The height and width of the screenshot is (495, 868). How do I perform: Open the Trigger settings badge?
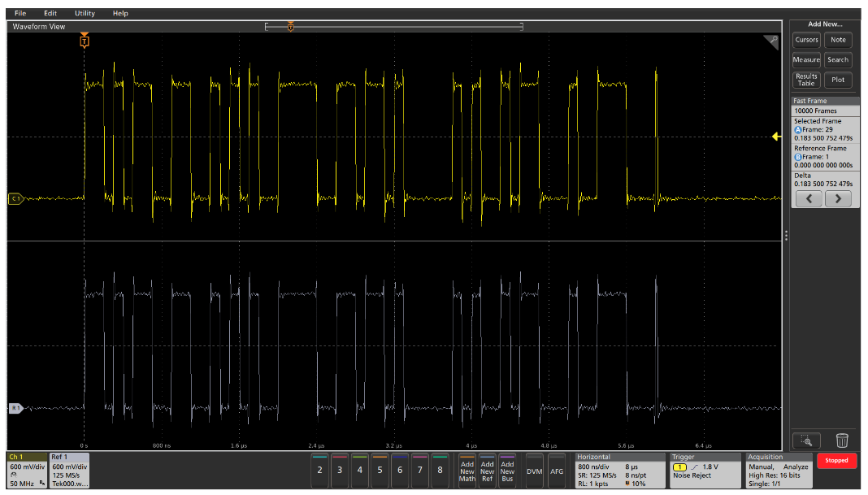705,471
